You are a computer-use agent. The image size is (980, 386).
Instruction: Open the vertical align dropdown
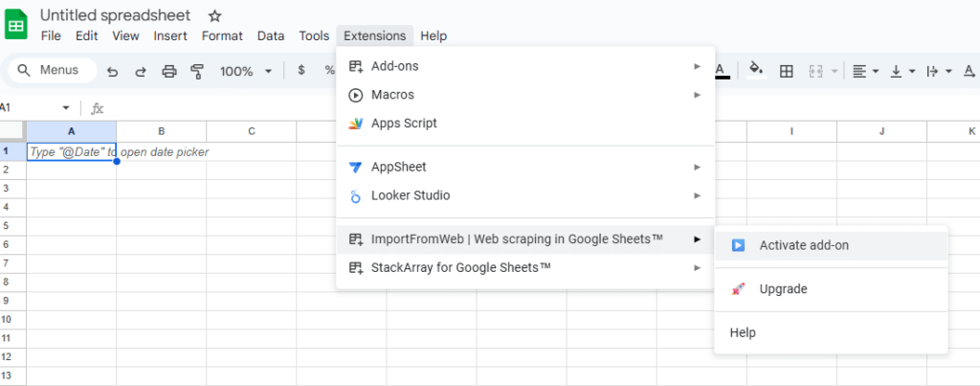(902, 71)
